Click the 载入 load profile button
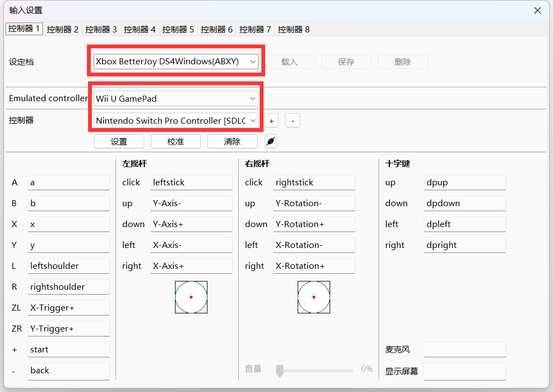The height and width of the screenshot is (392, 553). point(289,62)
